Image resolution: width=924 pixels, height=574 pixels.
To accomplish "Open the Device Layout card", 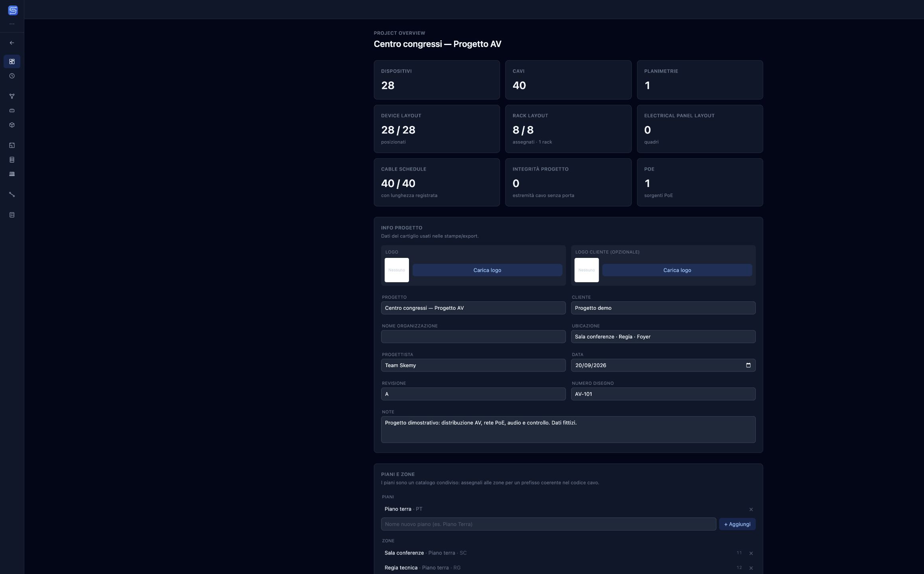I will pos(436,129).
